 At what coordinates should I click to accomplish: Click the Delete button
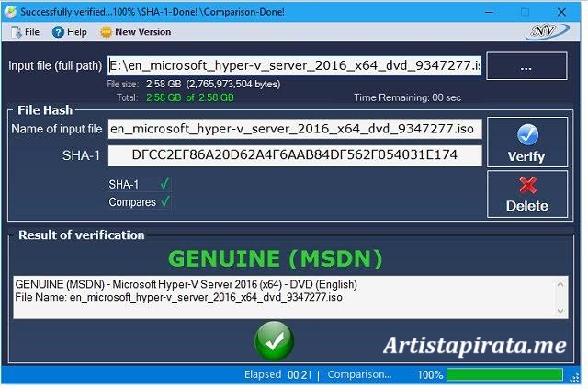(x=527, y=194)
